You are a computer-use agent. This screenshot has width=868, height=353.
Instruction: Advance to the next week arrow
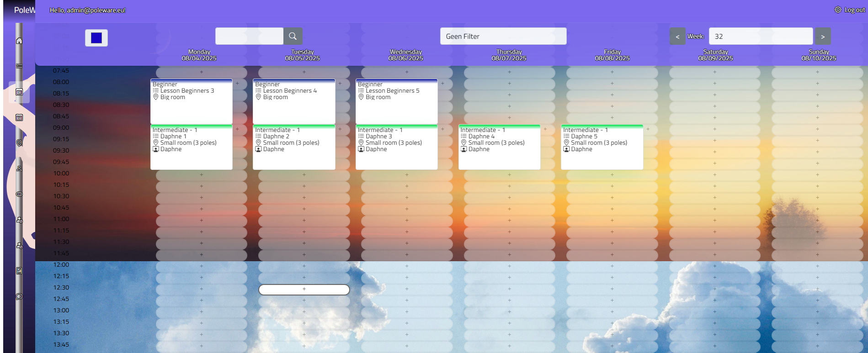(823, 37)
